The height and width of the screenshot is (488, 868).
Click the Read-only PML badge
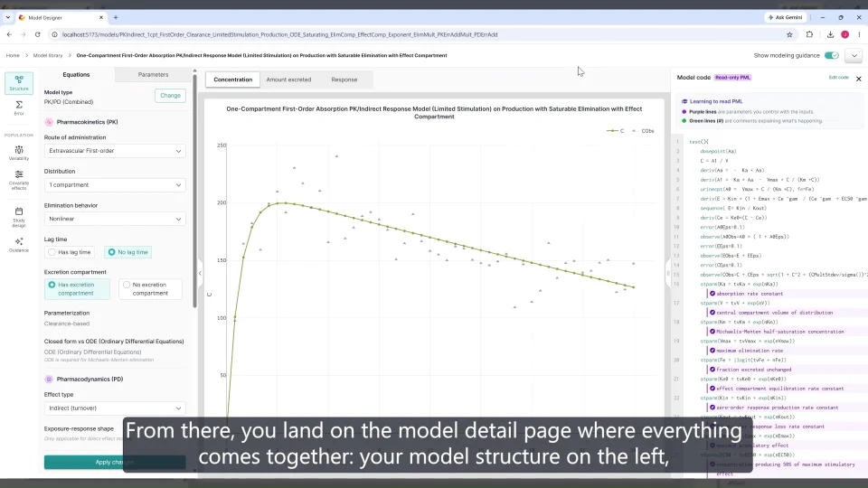732,78
